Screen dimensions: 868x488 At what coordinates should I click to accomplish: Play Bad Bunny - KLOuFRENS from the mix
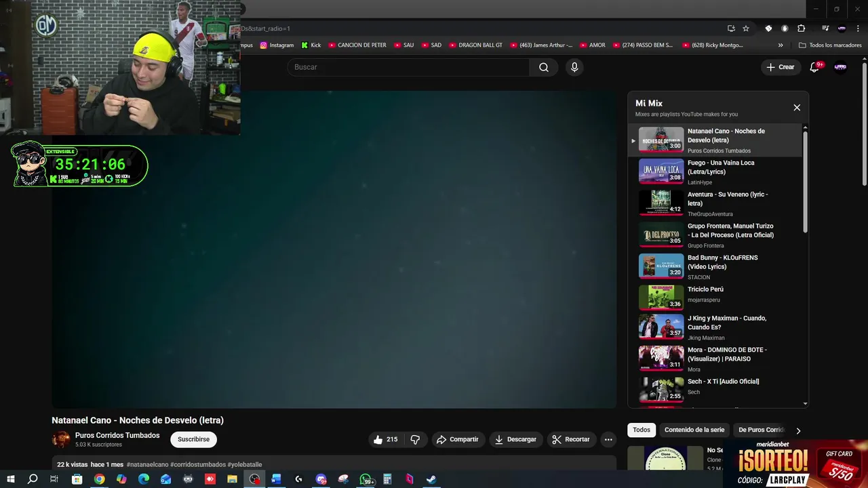pyautogui.click(x=715, y=267)
